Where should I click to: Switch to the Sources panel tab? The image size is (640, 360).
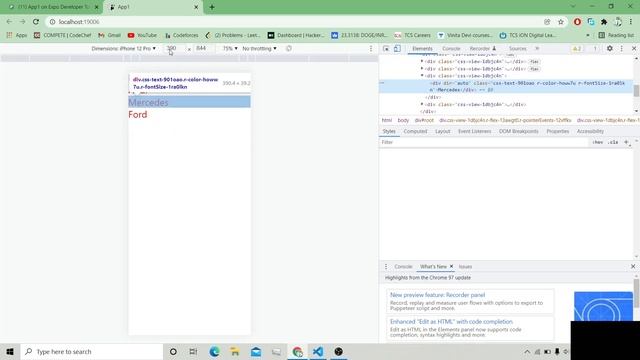pyautogui.click(x=518, y=48)
